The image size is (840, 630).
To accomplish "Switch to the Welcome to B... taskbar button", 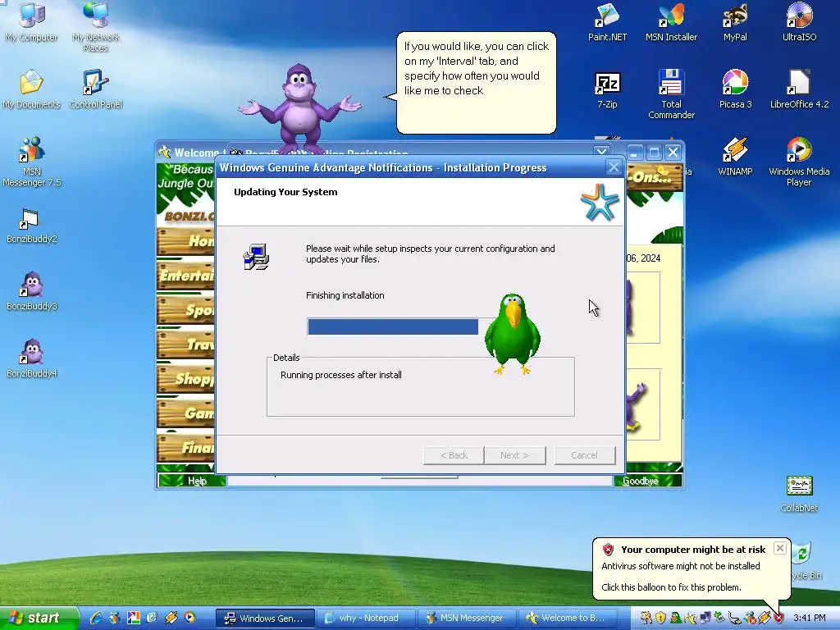I will coord(568,619).
